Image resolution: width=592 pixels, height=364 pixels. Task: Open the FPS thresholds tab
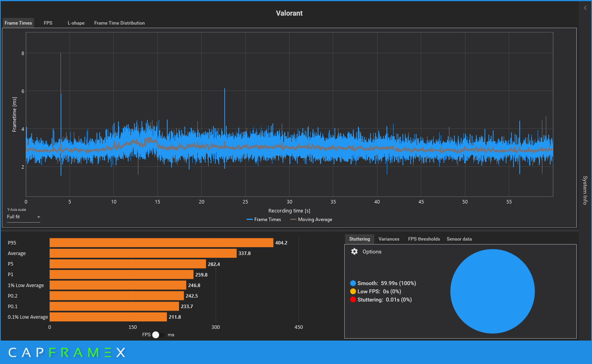[424, 239]
